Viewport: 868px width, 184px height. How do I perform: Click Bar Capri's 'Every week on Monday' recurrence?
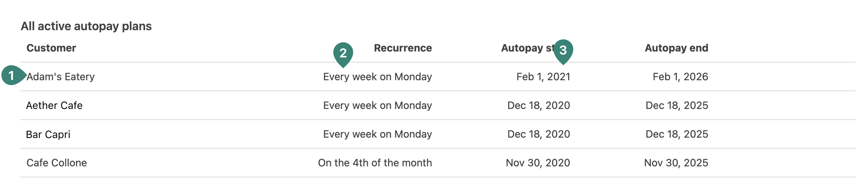tap(377, 134)
